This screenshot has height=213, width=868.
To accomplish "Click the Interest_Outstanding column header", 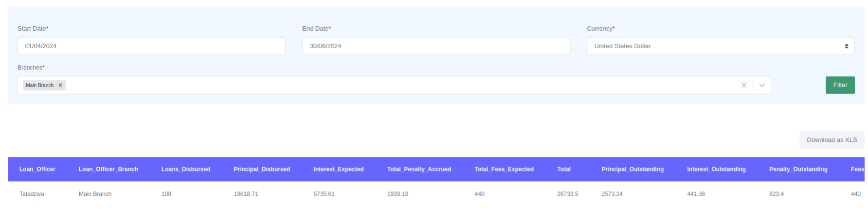I will pyautogui.click(x=716, y=169).
